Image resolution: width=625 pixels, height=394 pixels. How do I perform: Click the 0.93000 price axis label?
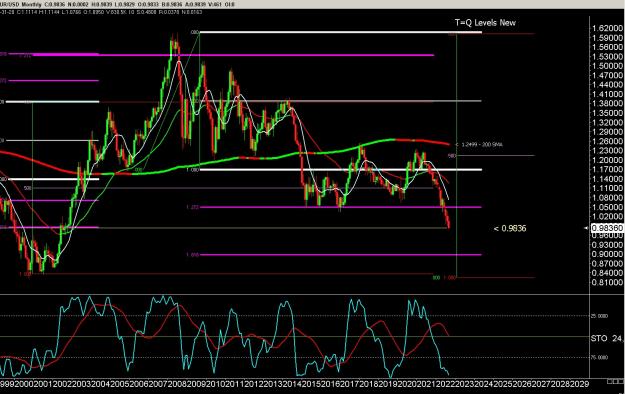(607, 245)
